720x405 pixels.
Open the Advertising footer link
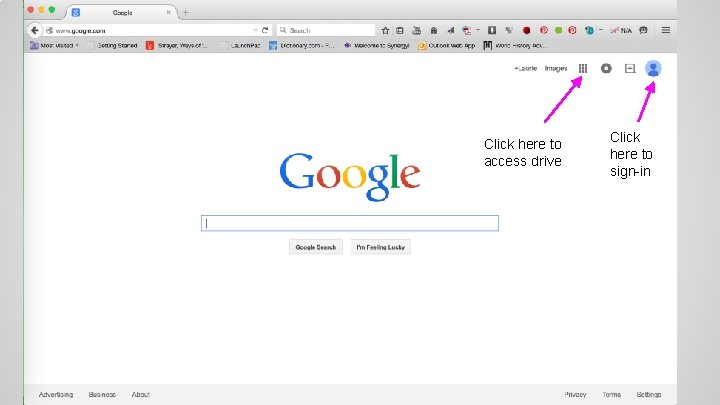(56, 394)
